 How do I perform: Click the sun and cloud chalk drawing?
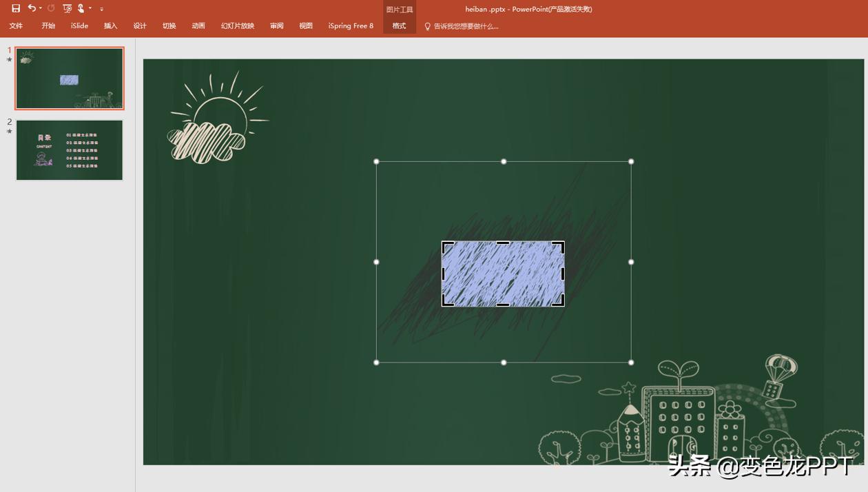(215, 122)
